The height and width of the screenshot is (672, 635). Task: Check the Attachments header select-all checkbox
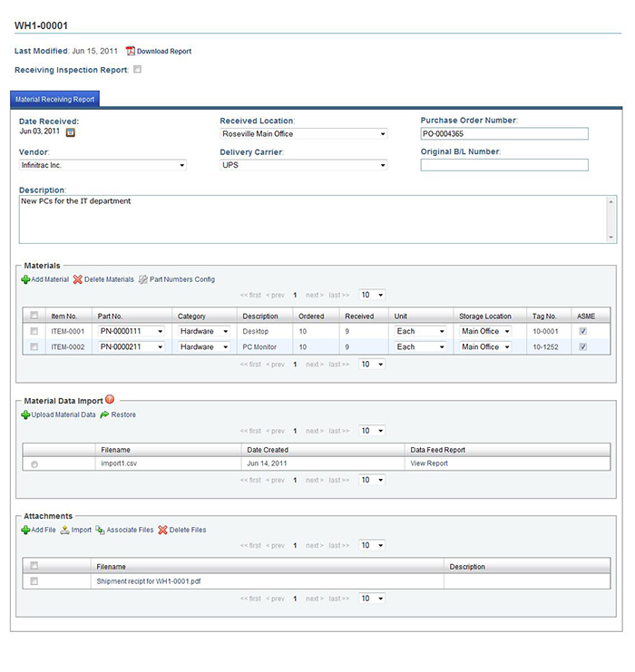coord(34,566)
